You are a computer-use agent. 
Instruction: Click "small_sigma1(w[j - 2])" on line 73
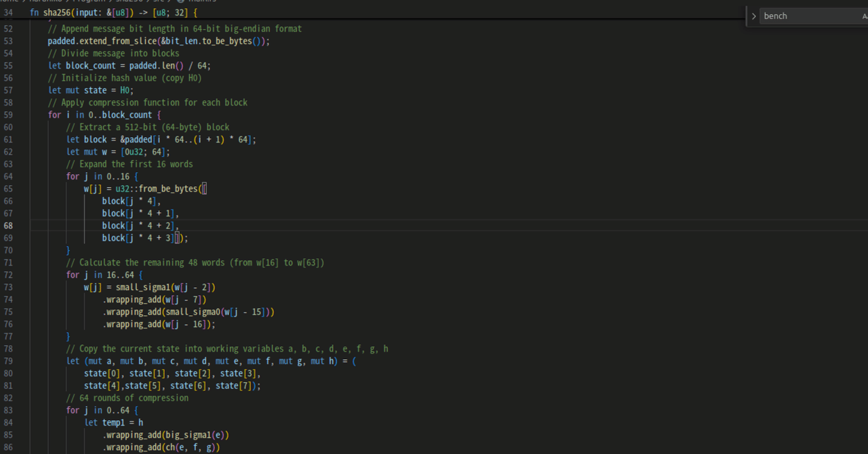(x=165, y=287)
